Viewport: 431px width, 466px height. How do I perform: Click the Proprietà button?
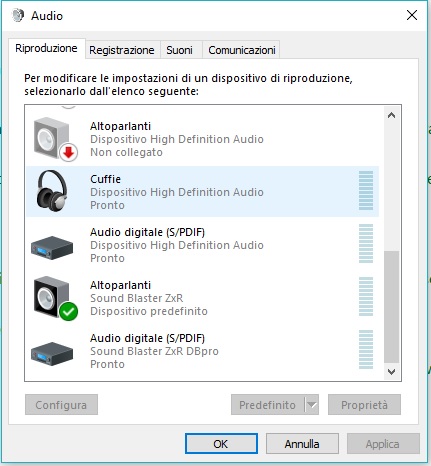click(364, 405)
